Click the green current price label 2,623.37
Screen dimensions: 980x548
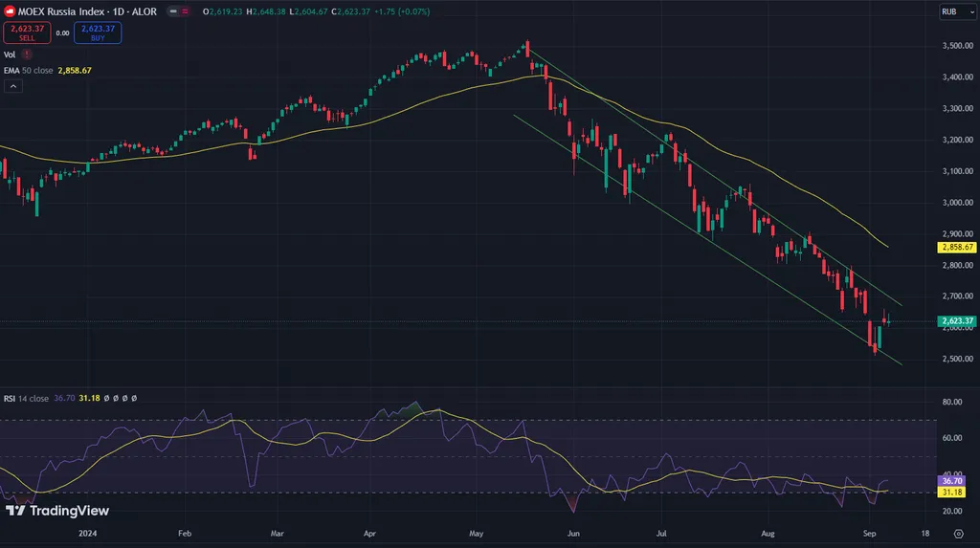tap(956, 321)
